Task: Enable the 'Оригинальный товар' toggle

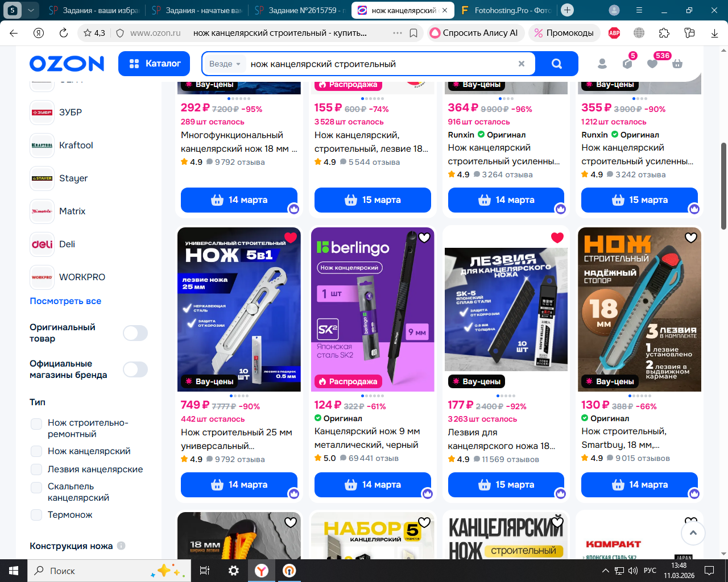Action: (135, 333)
